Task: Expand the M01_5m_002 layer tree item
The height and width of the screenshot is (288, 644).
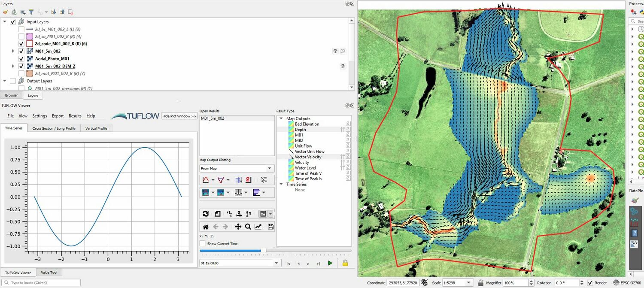Action: point(13,51)
